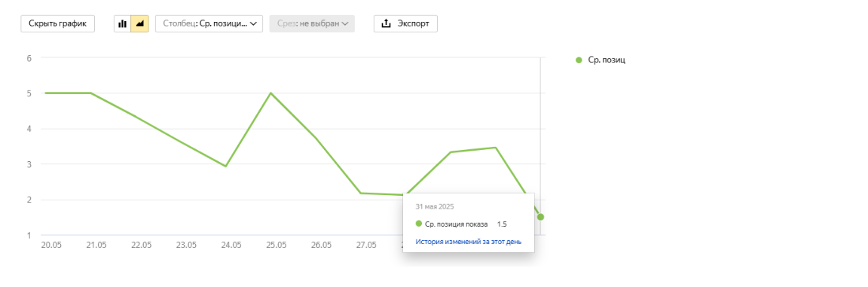Screen dimensions: 868x287
Task: Click the 21.05 x-axis label
Action: pyautogui.click(x=96, y=244)
